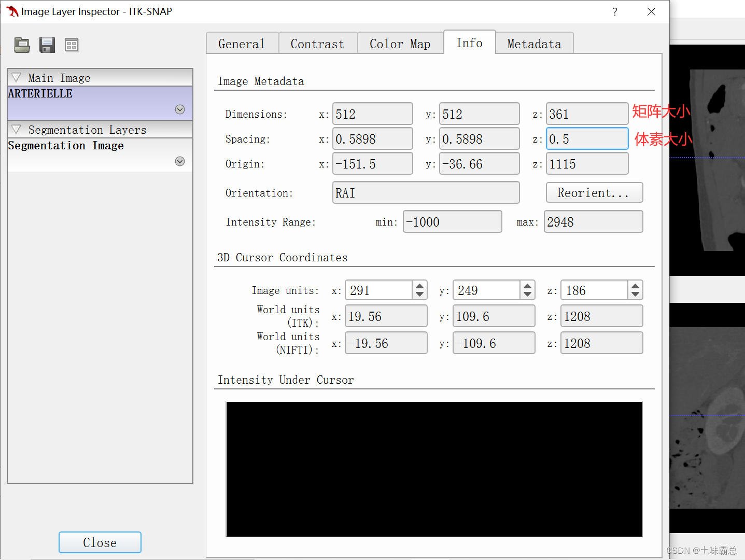Click the ITK-SNAP logo in the title bar
The width and height of the screenshot is (745, 560).
[x=12, y=11]
